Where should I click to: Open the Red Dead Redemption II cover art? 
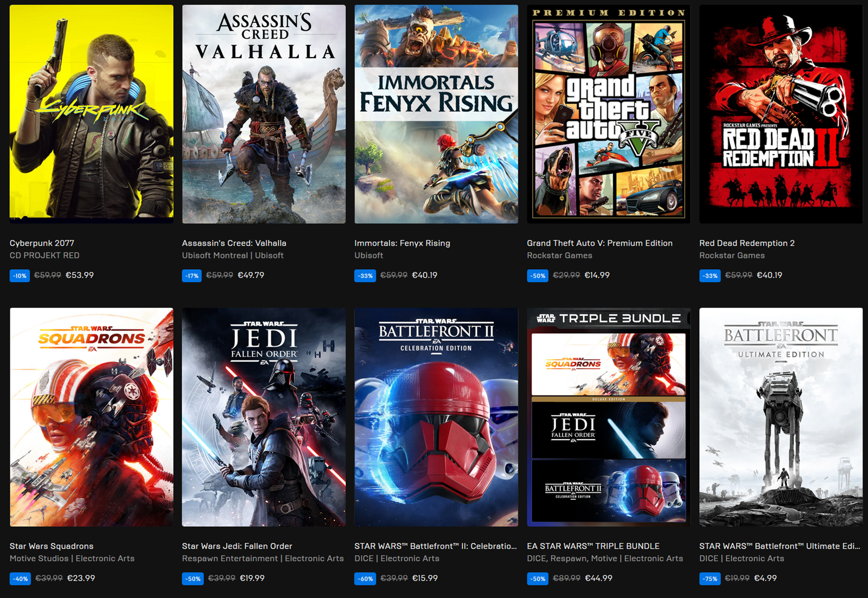[x=781, y=114]
